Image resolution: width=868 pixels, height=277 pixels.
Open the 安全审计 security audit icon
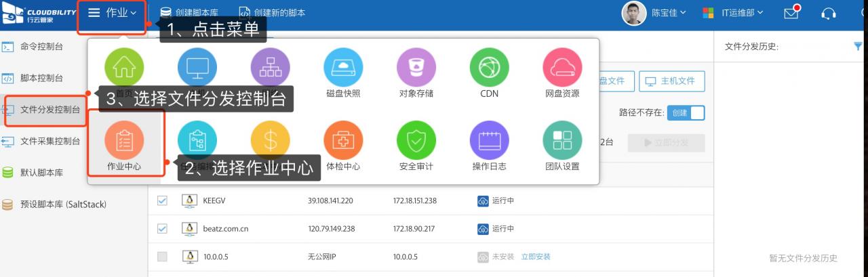click(416, 141)
